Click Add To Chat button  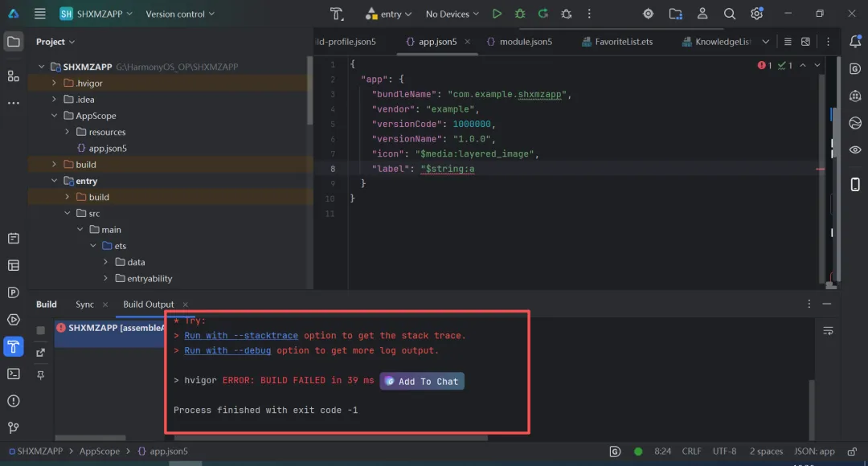422,382
